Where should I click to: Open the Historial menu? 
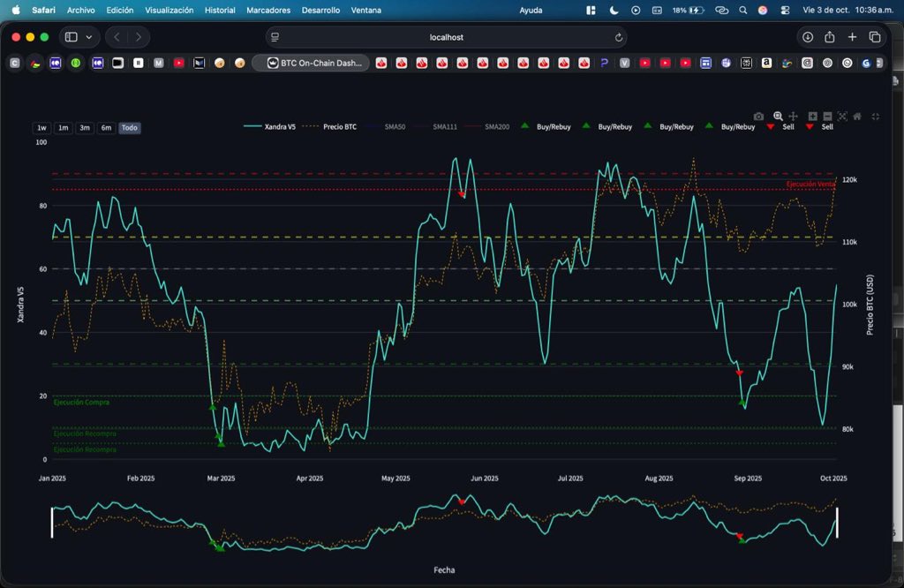[220, 10]
